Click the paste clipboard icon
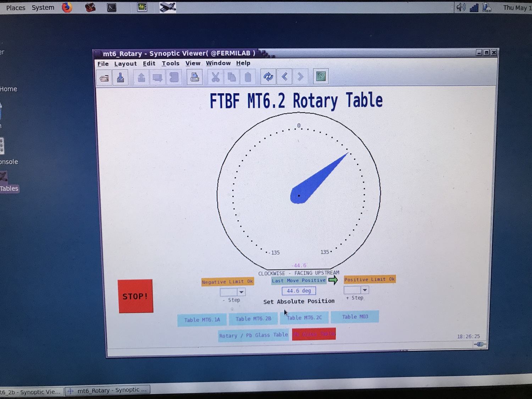 pos(248,77)
